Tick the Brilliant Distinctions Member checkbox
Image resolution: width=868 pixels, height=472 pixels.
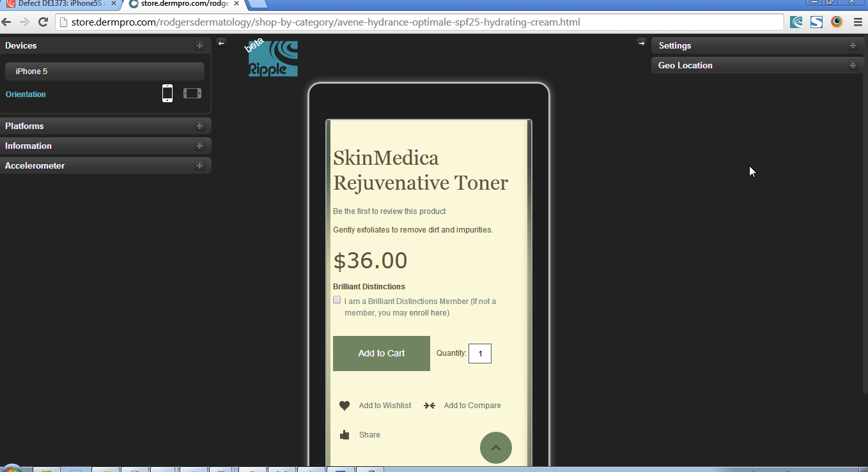(x=337, y=300)
